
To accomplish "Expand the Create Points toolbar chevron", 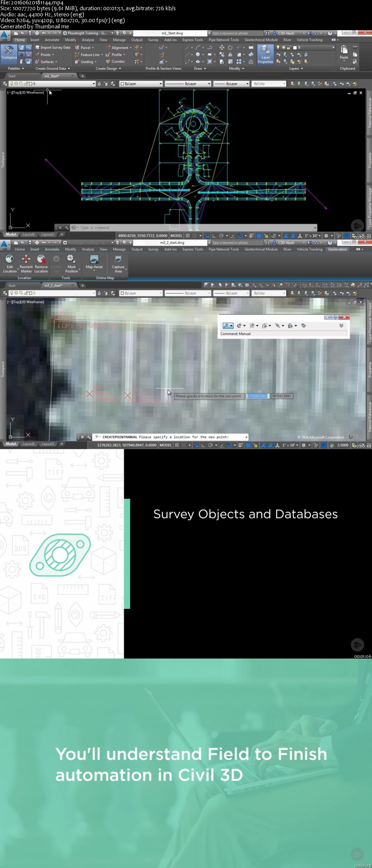I will 341,325.
